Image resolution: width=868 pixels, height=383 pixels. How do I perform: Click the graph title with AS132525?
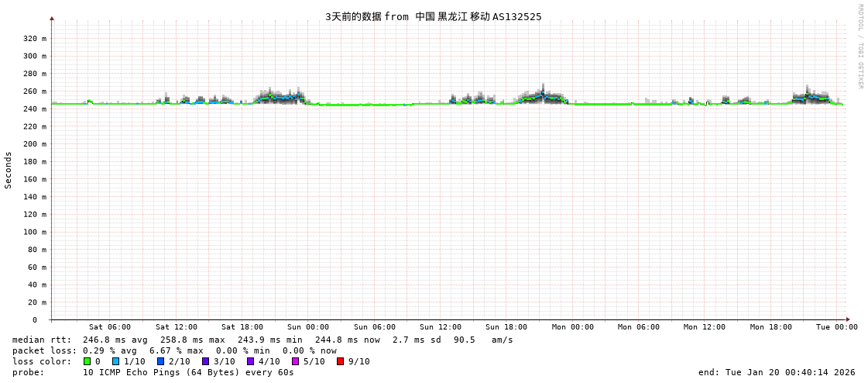433,16
